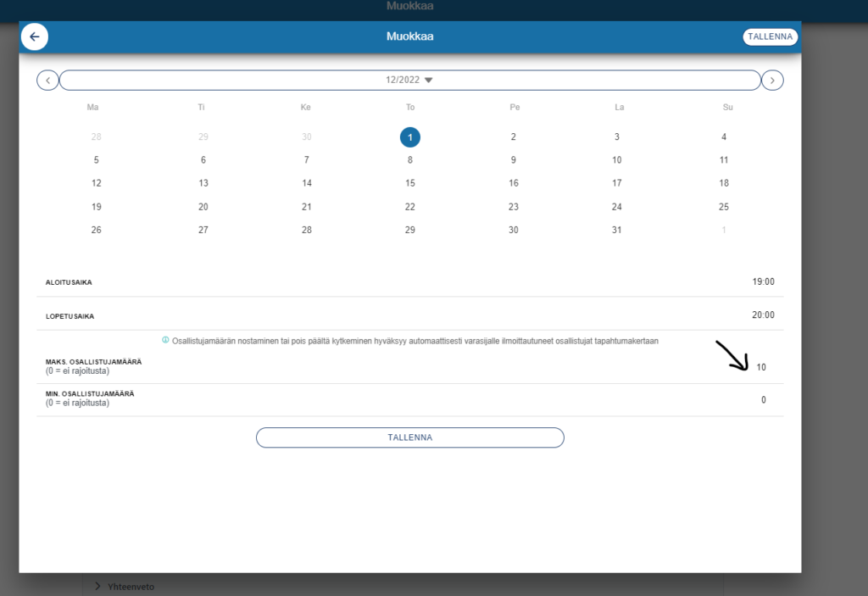Choose Saturday 10 in the calendar grid

617,160
